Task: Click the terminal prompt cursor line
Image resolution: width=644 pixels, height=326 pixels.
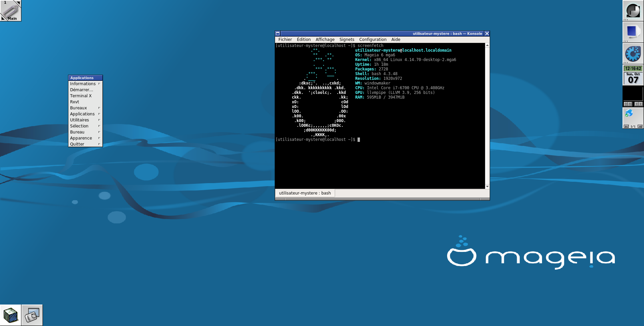Action: coord(318,140)
